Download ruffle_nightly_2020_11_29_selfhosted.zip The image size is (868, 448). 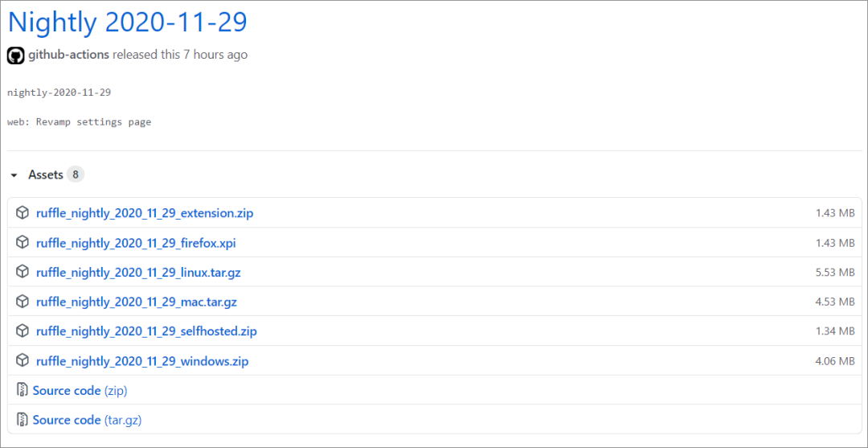pyautogui.click(x=146, y=331)
